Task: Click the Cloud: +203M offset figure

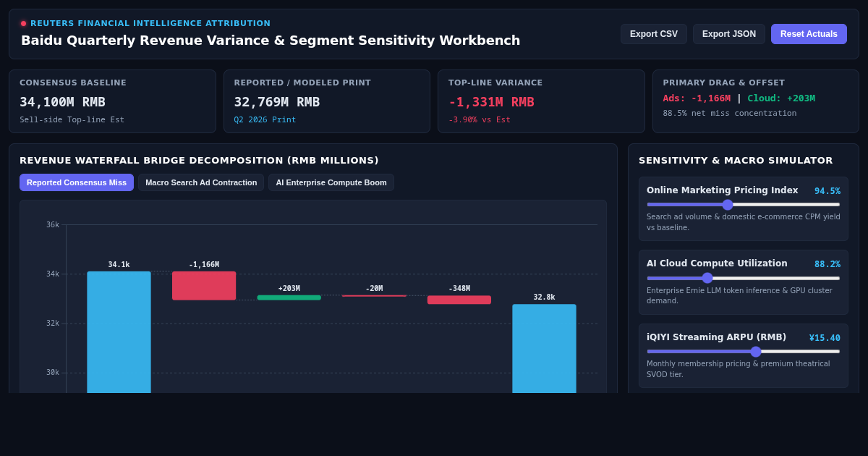Action: click(x=781, y=98)
